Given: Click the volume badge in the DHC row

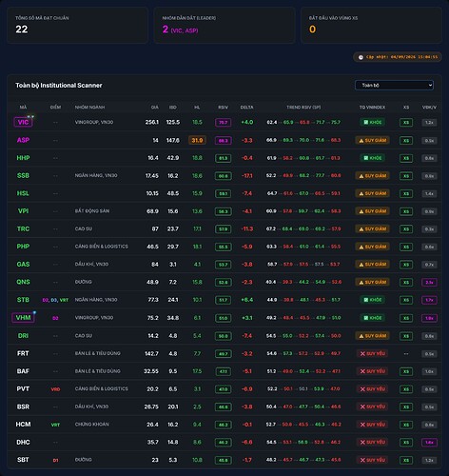Looking at the screenshot, I should point(429,443).
